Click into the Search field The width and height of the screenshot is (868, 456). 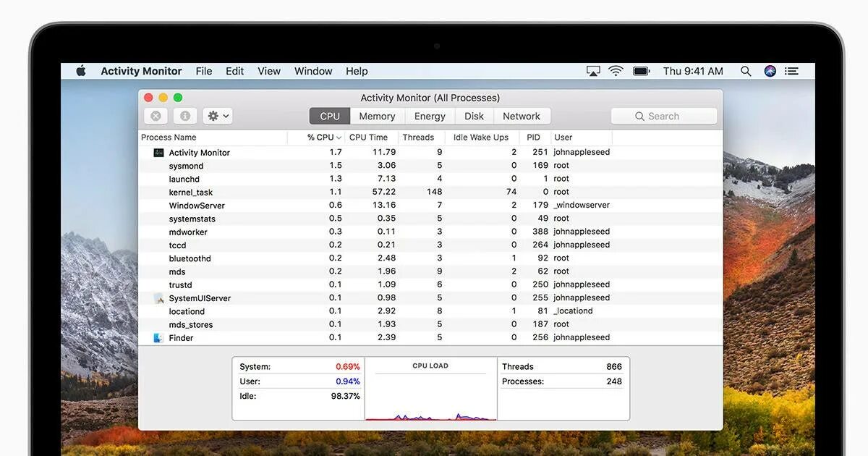click(664, 116)
